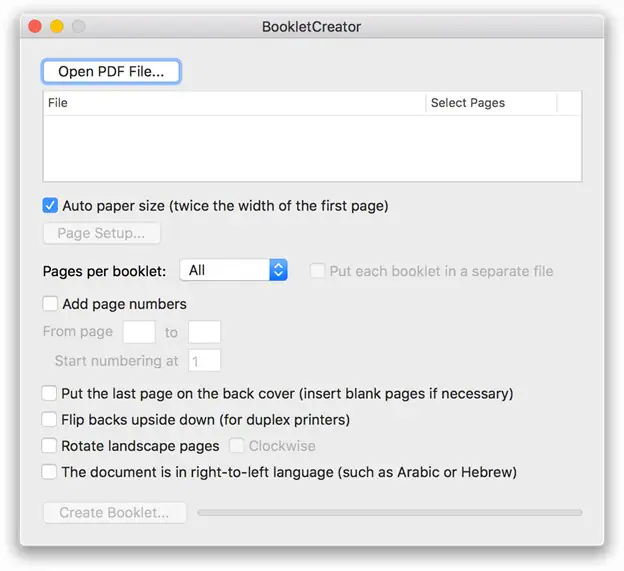624x571 pixels.
Task: Select the Select Pages column header
Action: click(491, 103)
